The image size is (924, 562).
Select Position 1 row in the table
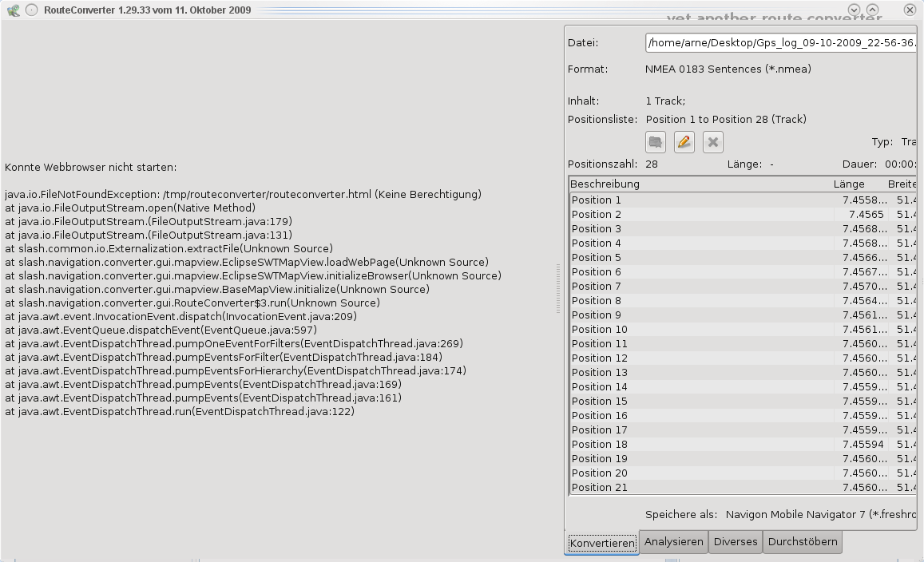click(x=695, y=200)
